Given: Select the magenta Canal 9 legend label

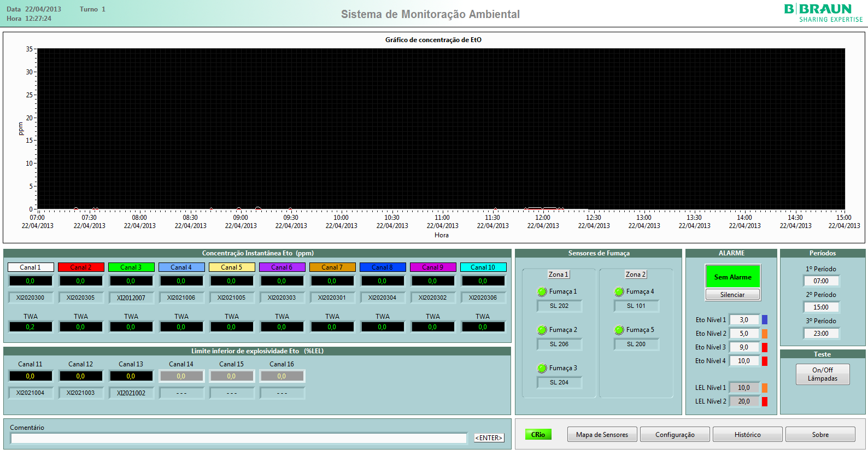Looking at the screenshot, I should (x=433, y=267).
